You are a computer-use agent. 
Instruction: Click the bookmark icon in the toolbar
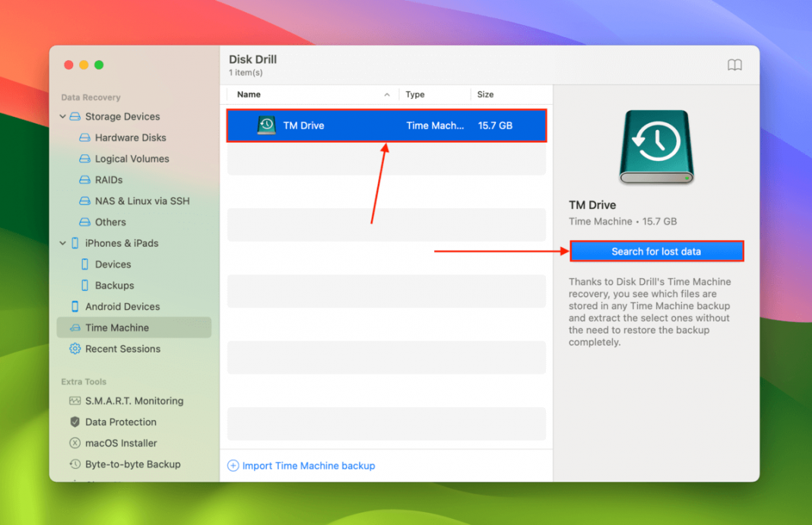click(x=734, y=65)
